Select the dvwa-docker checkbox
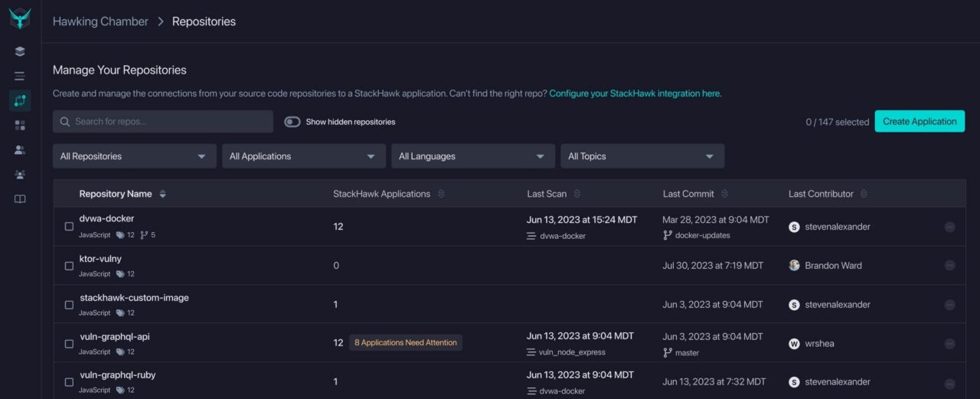The height and width of the screenshot is (399, 980). [x=69, y=227]
